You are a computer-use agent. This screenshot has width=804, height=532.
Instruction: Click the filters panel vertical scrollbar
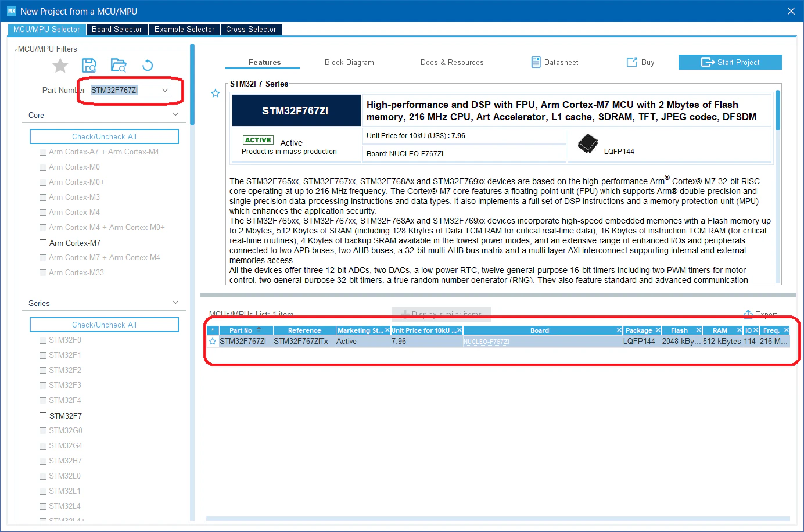[x=192, y=85]
